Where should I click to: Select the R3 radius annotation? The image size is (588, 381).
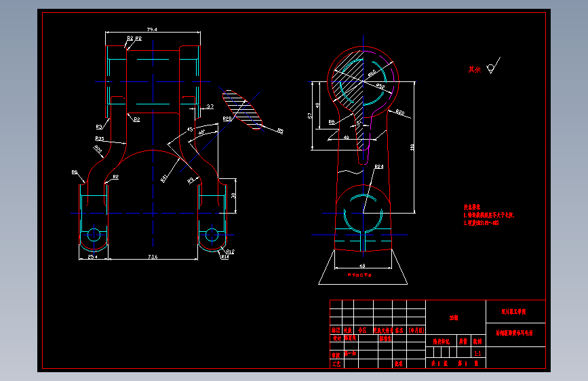[98, 127]
